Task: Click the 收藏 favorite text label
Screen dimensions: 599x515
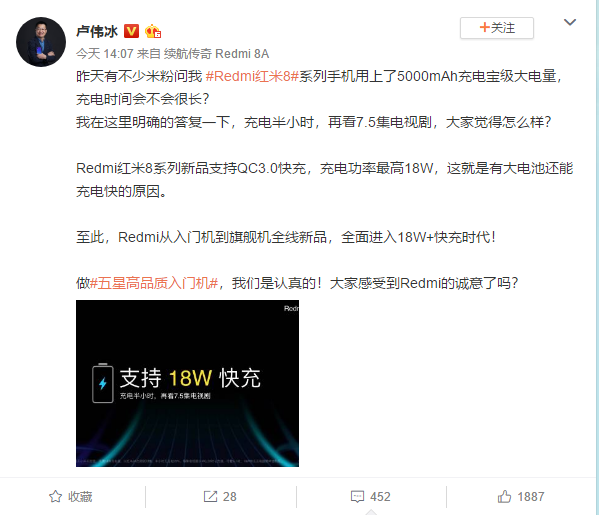Action: pos(80,497)
